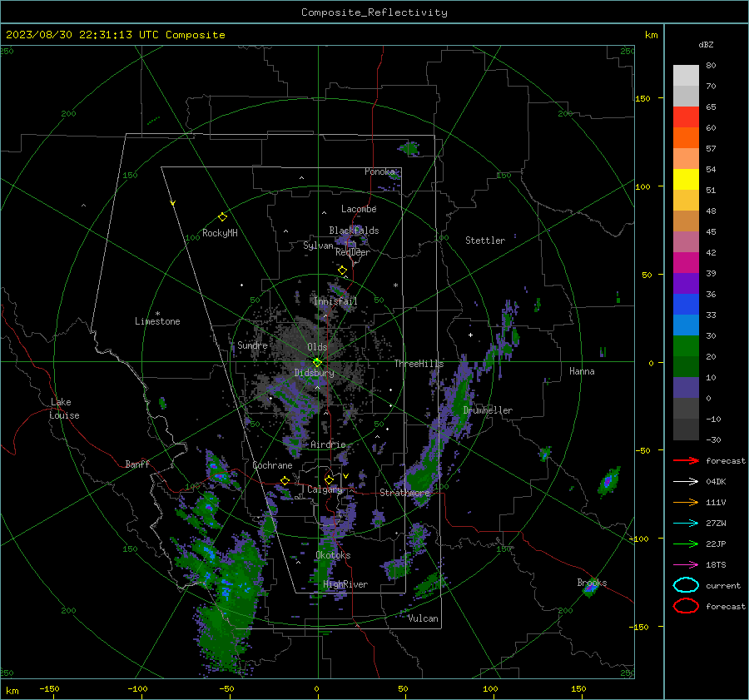Viewport: 749px width, 700px height.
Task: Click the Banff town label
Action: (x=137, y=464)
